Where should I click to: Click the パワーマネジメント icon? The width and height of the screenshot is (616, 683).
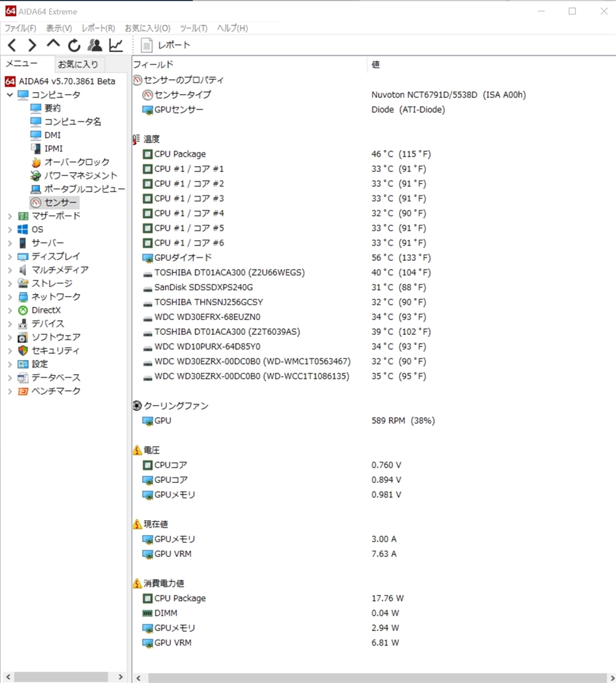click(x=36, y=175)
